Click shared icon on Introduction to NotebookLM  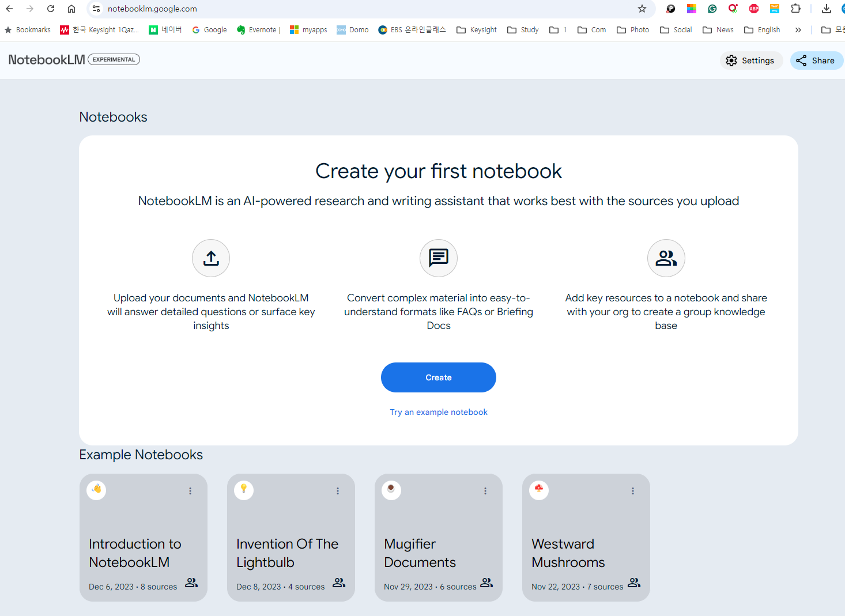coord(191,583)
